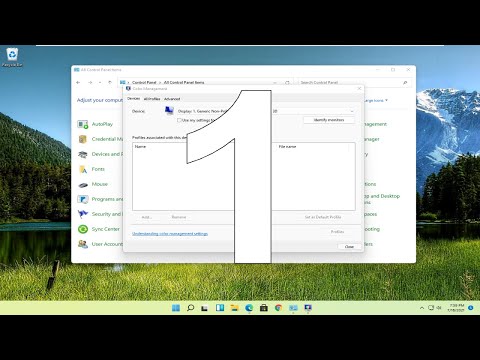Show hidden system tray icons chevron
480x360 pixels.
tap(422, 308)
